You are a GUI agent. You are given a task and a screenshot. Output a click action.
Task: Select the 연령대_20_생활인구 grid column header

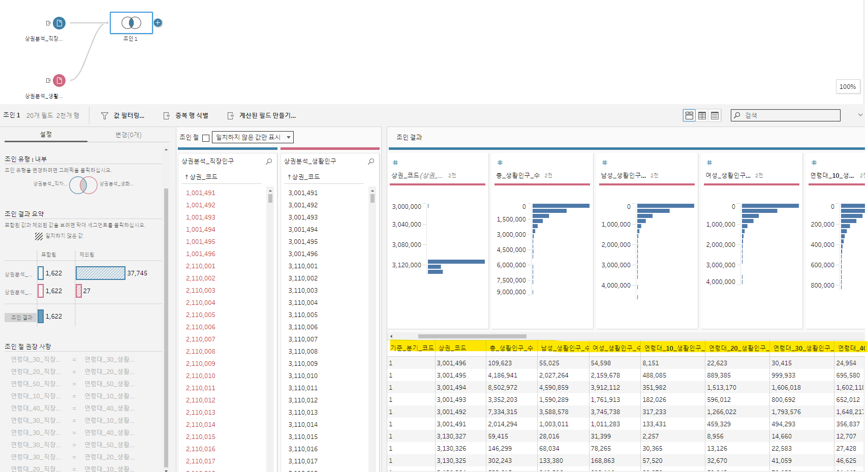738,348
